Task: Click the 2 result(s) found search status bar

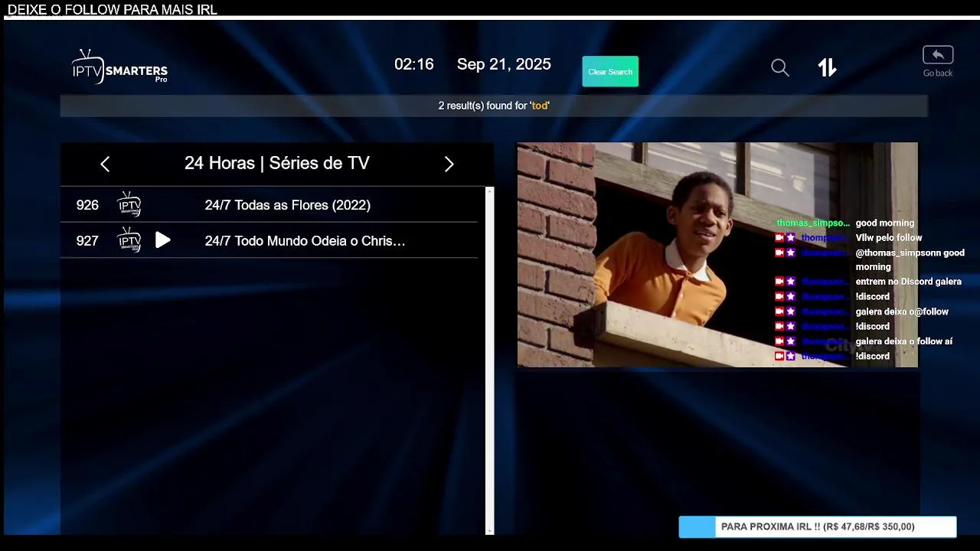Action: (x=494, y=106)
